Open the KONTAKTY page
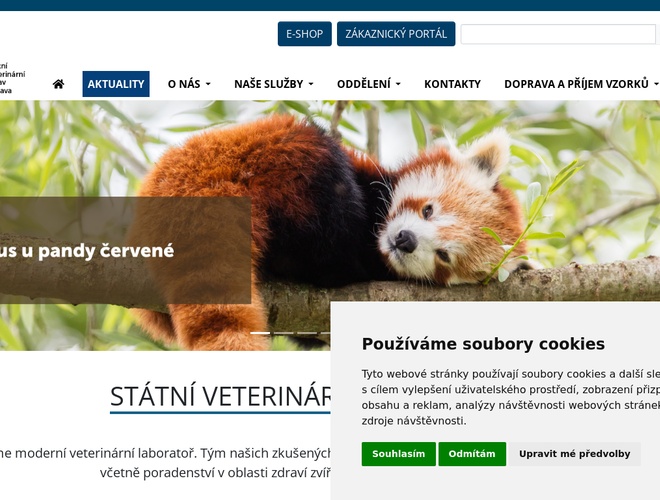This screenshot has height=500, width=660. click(x=452, y=84)
